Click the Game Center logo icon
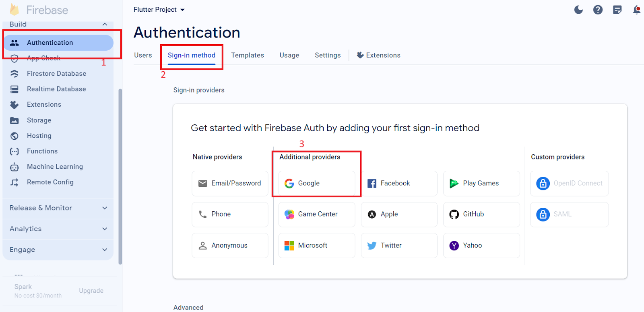The height and width of the screenshot is (312, 644). coord(289,215)
